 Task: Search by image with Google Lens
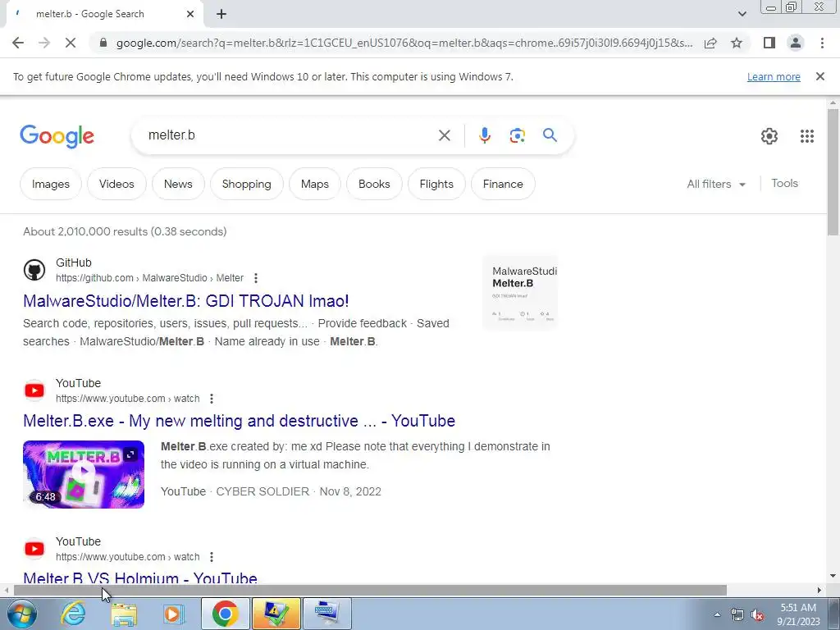[517, 135]
